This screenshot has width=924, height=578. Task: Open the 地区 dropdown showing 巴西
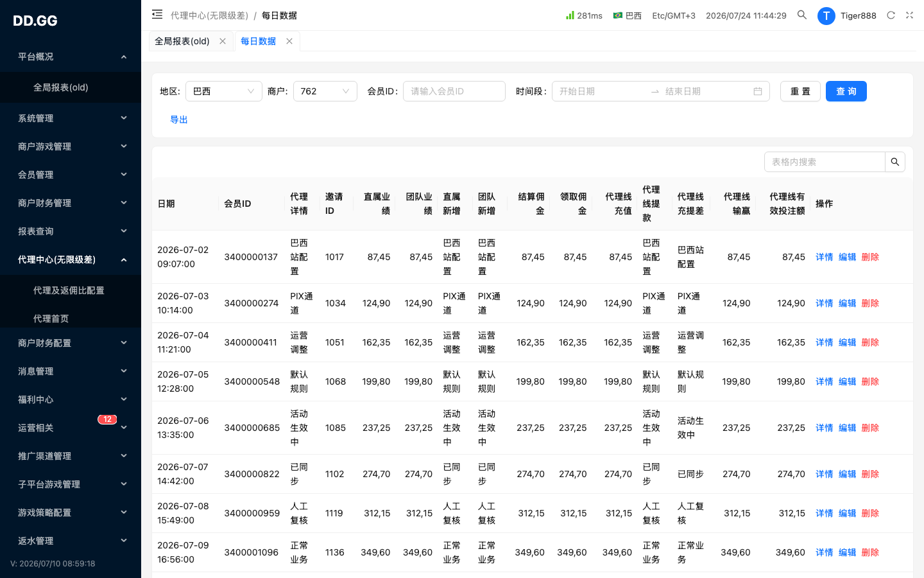pyautogui.click(x=224, y=91)
